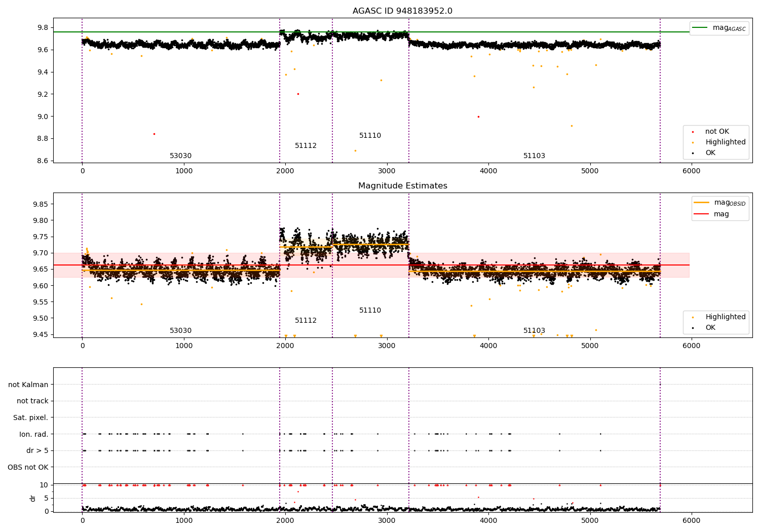Image resolution: width=760 pixels, height=532 pixels.
Task: Click the red 'not OK' point at magnitude 9.0
Action: click(x=478, y=117)
